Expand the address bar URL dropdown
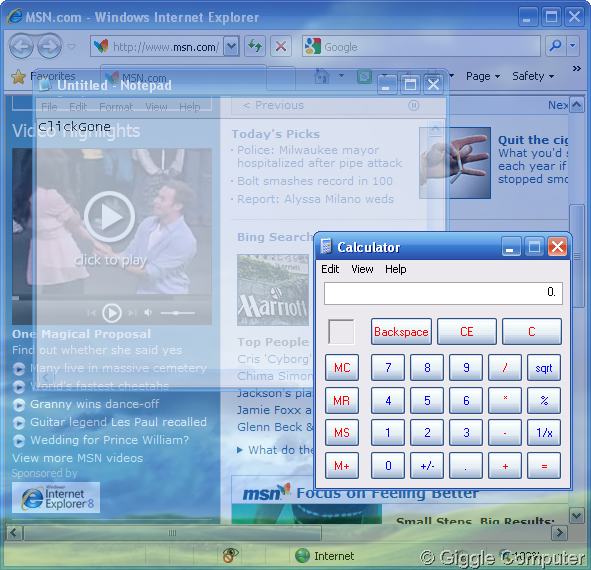591x570 pixels. click(x=231, y=47)
